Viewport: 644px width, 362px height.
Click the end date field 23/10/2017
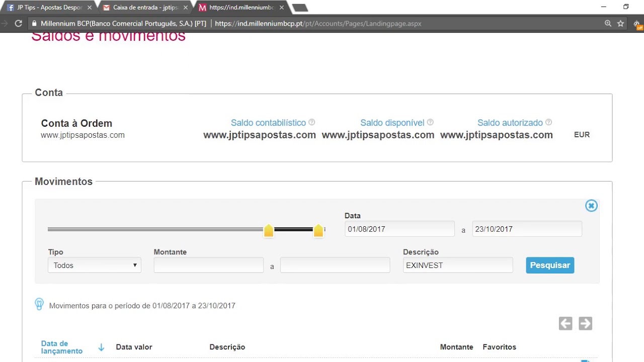click(x=527, y=229)
